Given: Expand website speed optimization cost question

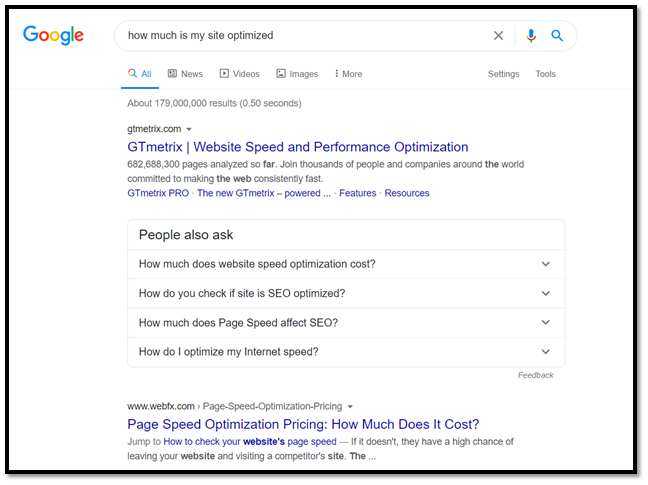Looking at the screenshot, I should pos(346,264).
